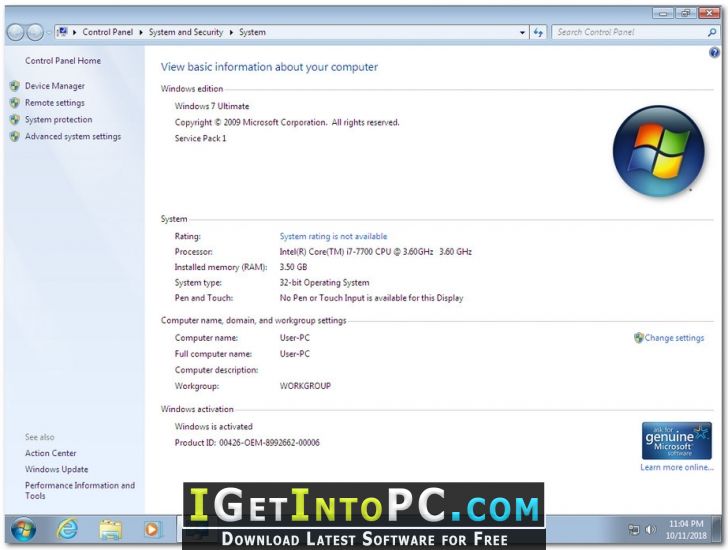The width and height of the screenshot is (728, 550).
Task: Open Windows Update under See also
Action: point(56,469)
